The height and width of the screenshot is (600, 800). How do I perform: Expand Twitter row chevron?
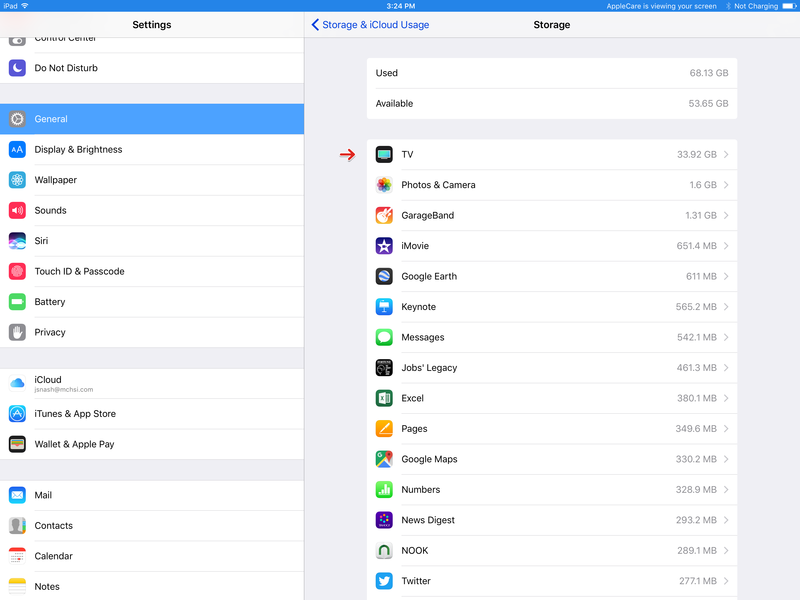click(x=726, y=581)
